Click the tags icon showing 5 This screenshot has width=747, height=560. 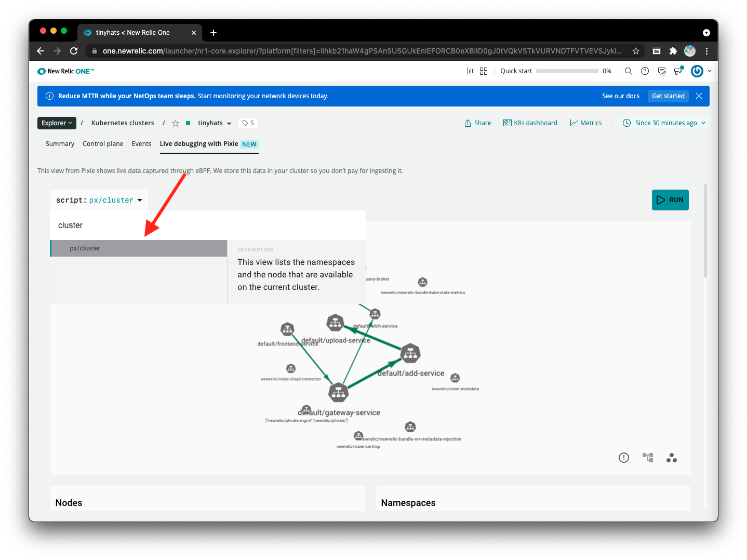(248, 123)
